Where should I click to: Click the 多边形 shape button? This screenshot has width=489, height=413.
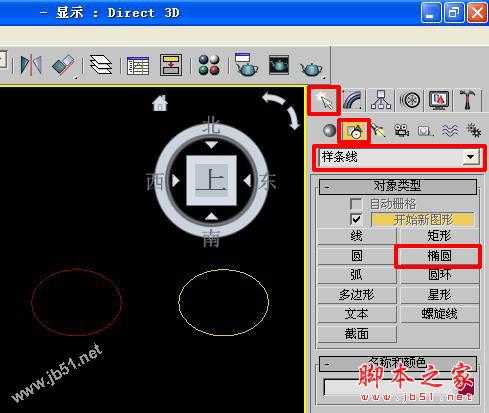pyautogui.click(x=357, y=295)
